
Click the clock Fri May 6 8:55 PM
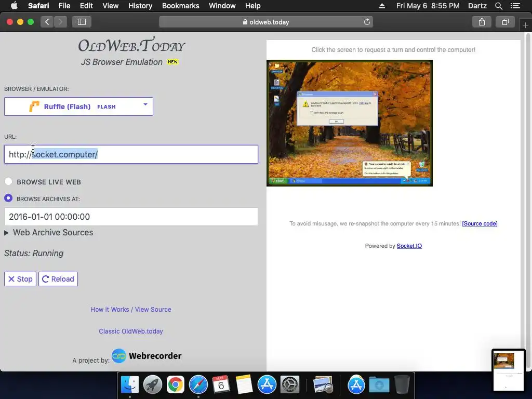[x=428, y=6]
